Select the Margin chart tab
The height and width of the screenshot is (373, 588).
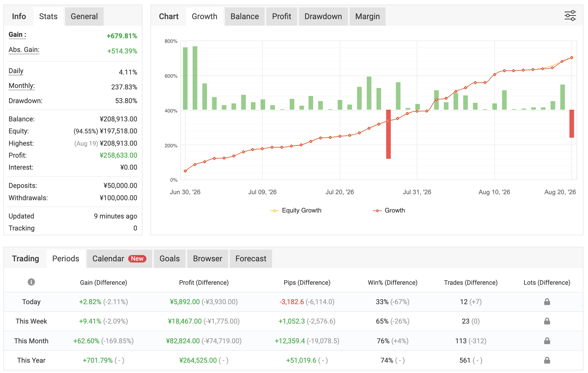(x=367, y=17)
